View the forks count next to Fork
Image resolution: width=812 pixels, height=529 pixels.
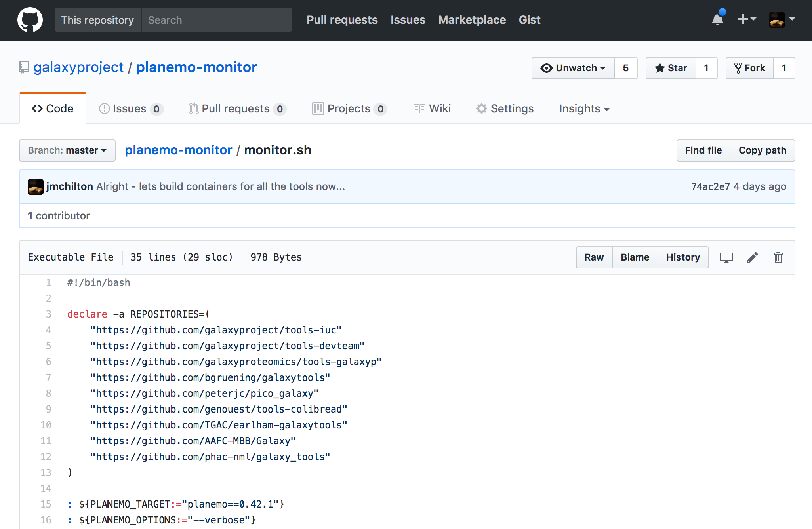[x=784, y=68]
